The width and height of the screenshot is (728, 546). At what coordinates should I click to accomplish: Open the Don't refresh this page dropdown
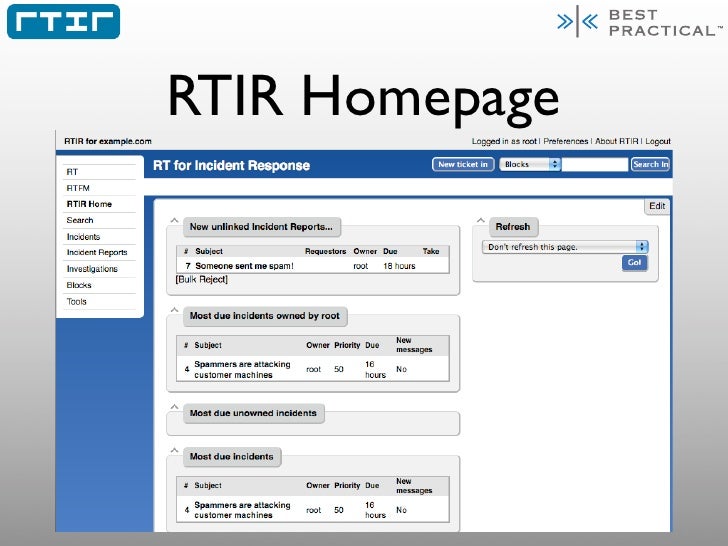pos(565,247)
